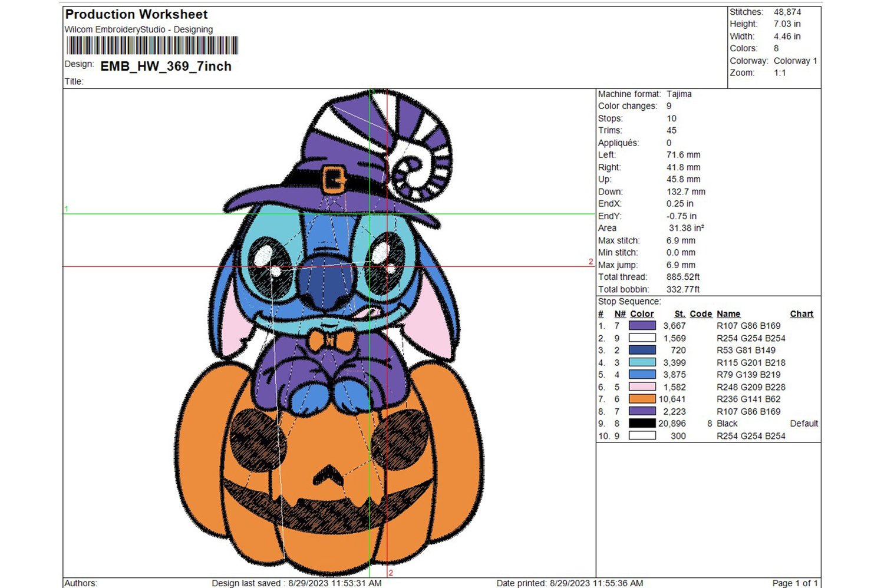Click the area value "31.38 in²"
The height and width of the screenshot is (588, 884).
pyautogui.click(x=687, y=228)
